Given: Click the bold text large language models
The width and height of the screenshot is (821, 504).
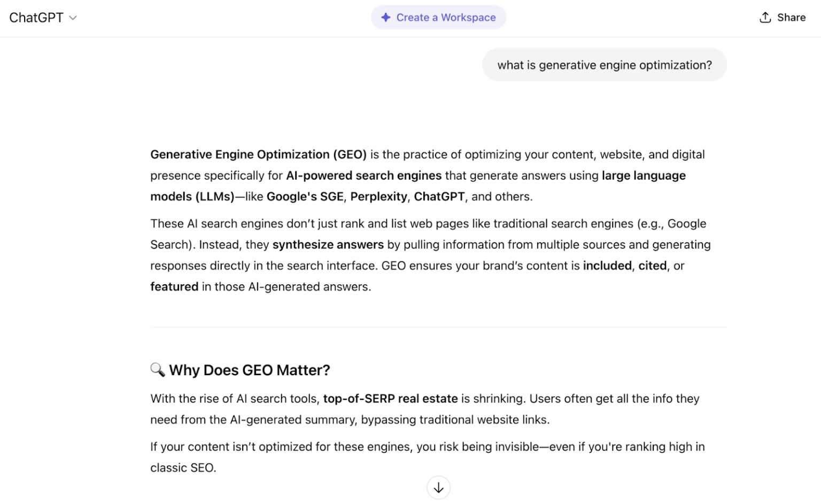Looking at the screenshot, I should click(644, 175).
